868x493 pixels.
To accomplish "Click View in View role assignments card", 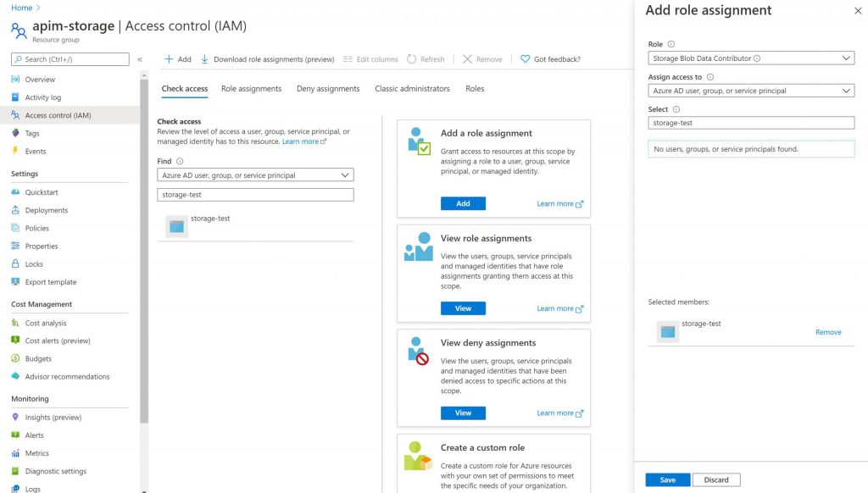I will click(464, 308).
